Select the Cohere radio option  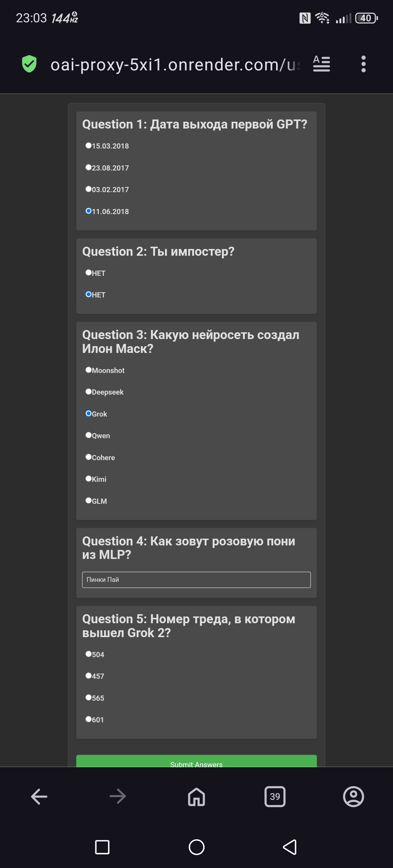(x=88, y=457)
